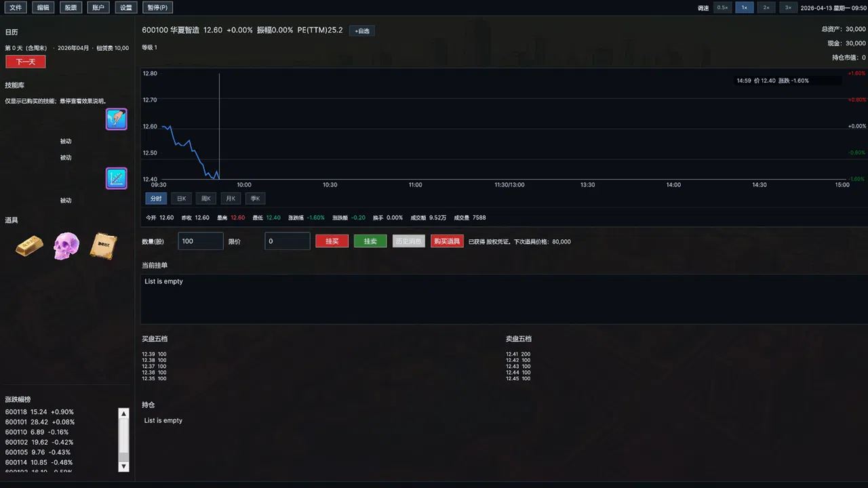This screenshot has width=868, height=488.
Task: Select stock 600101 in 涨跌幅榜
Action: point(39,422)
